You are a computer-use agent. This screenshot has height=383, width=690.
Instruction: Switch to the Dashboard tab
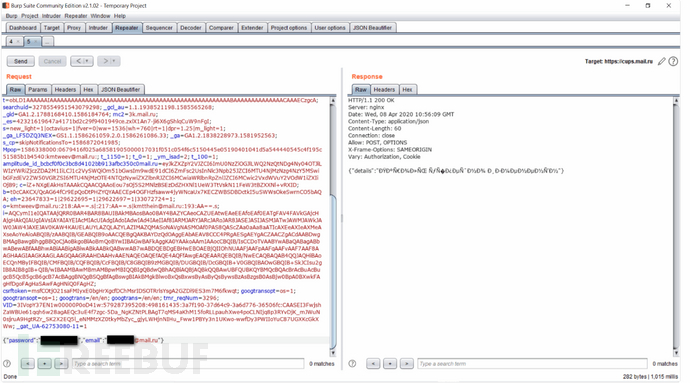click(23, 28)
